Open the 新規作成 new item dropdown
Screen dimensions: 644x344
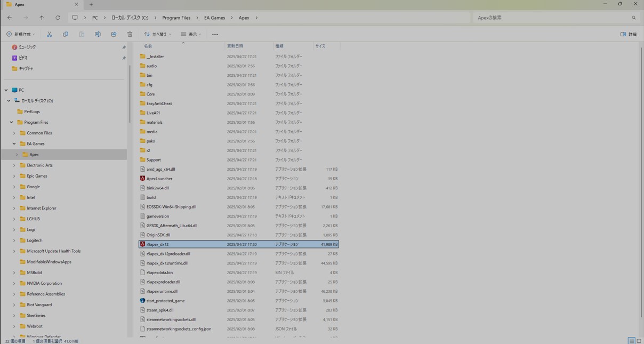[x=21, y=34]
